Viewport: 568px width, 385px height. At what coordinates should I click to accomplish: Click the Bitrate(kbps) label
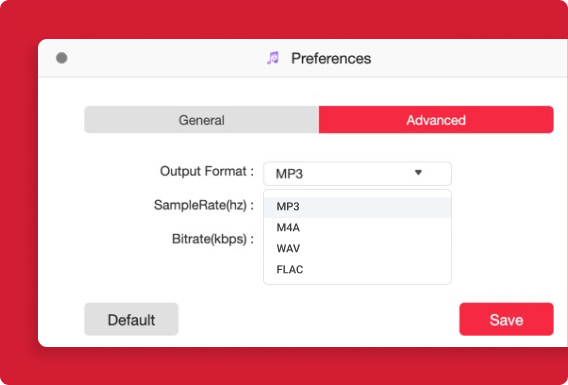click(213, 239)
